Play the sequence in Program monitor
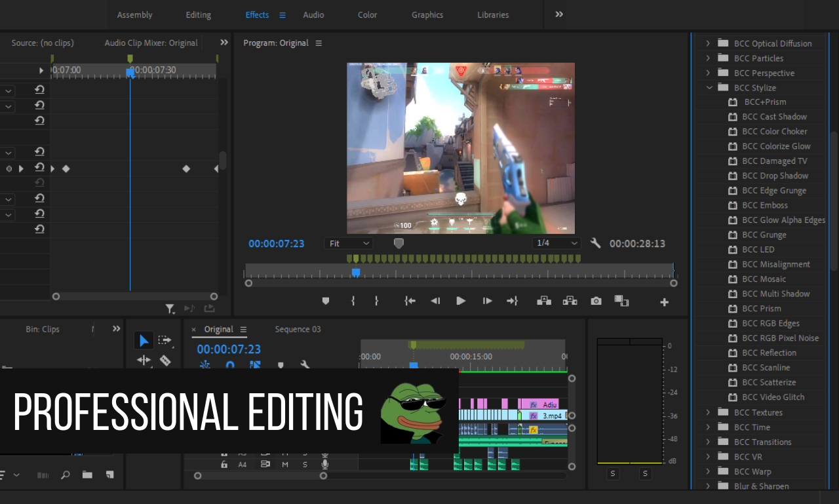The height and width of the screenshot is (504, 839). coord(461,301)
